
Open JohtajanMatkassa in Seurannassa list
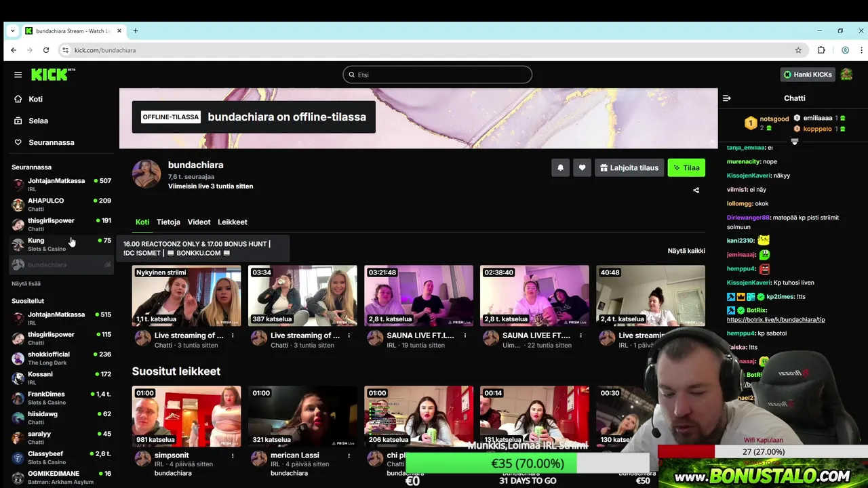tap(61, 184)
